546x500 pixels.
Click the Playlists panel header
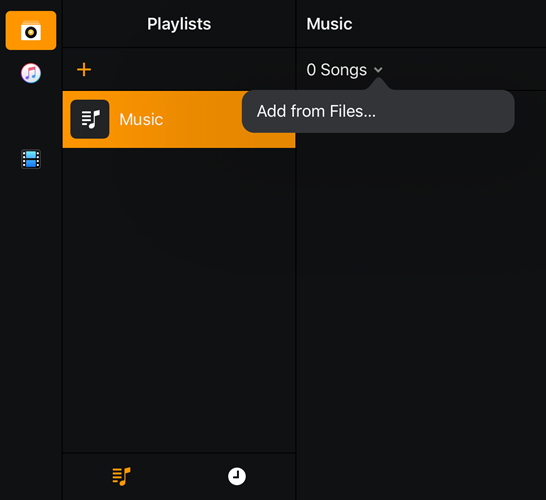tap(179, 24)
